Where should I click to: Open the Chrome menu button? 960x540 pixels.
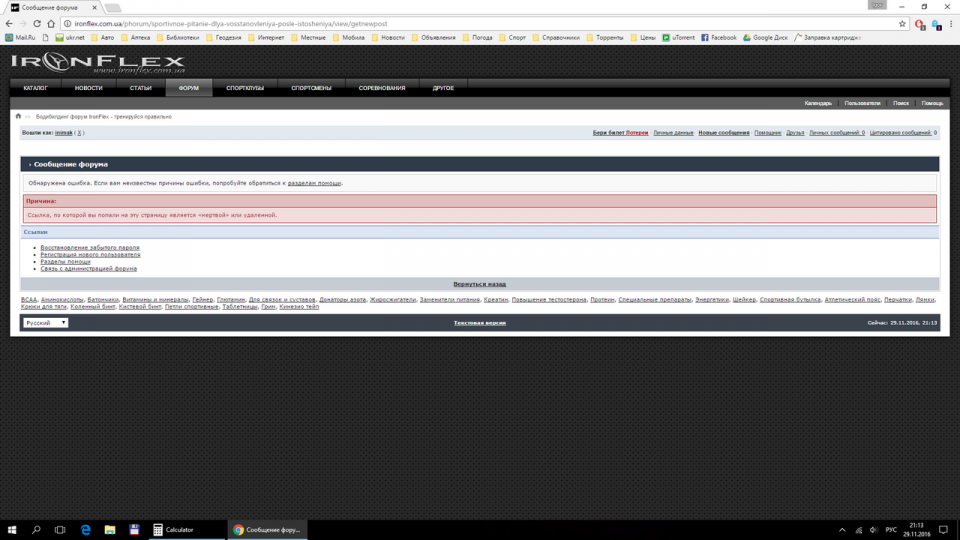pos(949,23)
